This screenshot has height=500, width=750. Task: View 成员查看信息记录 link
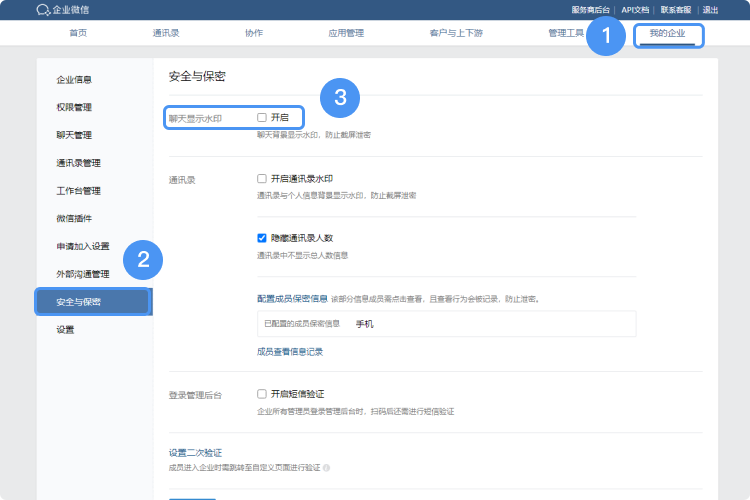tap(290, 352)
